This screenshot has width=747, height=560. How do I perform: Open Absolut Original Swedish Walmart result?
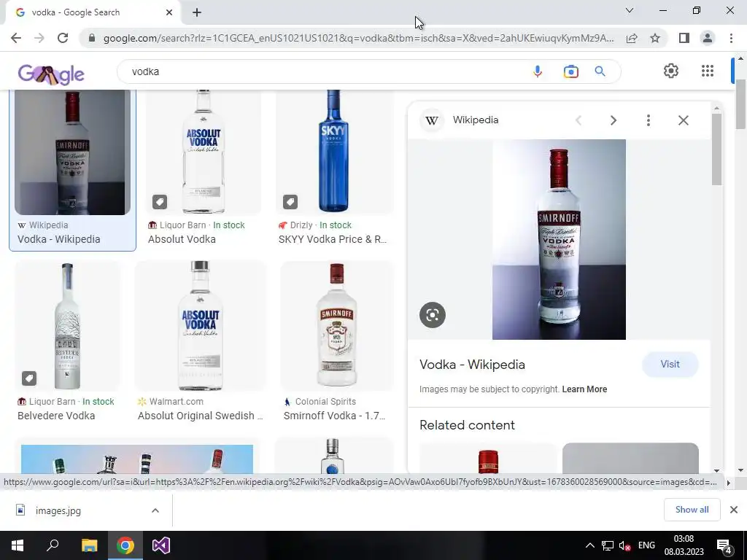(200, 416)
